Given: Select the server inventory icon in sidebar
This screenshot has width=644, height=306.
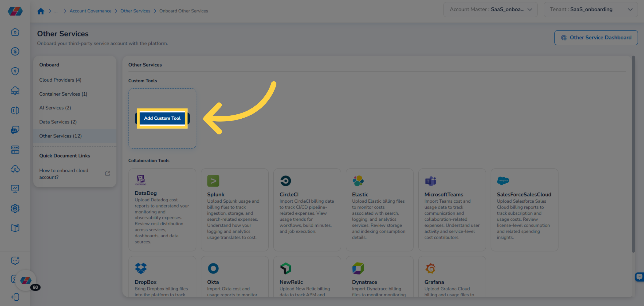Looking at the screenshot, I should point(15,150).
